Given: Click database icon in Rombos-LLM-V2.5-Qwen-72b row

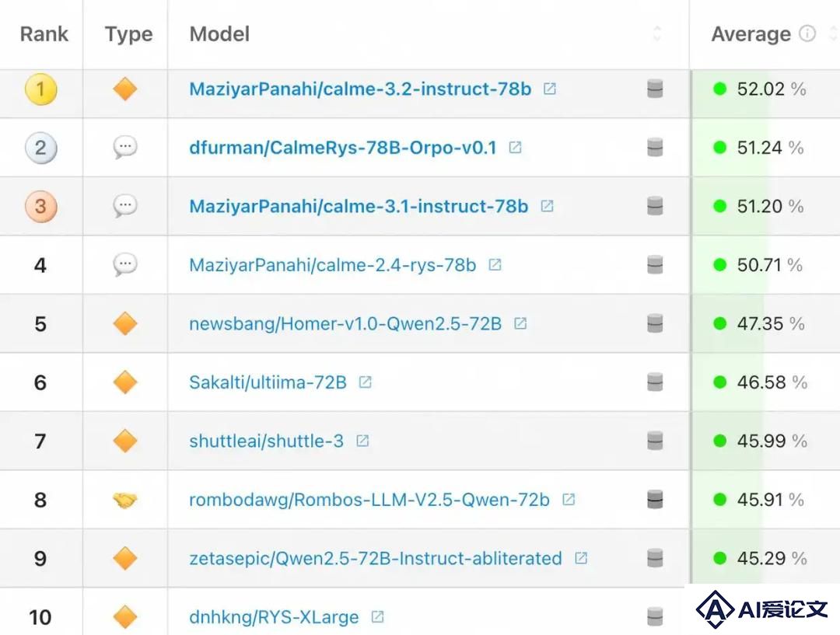Looking at the screenshot, I should tap(655, 500).
